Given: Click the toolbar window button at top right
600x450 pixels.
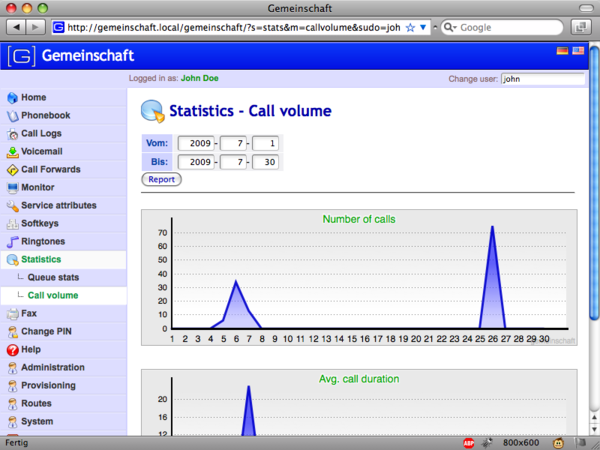Looking at the screenshot, I should pos(581,27).
